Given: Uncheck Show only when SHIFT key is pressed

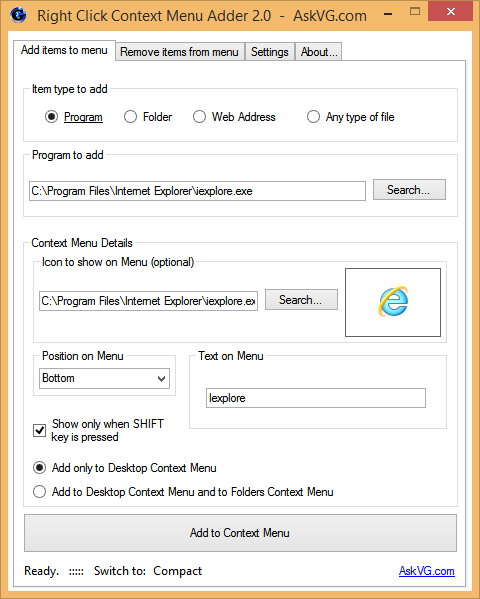Looking at the screenshot, I should [39, 430].
